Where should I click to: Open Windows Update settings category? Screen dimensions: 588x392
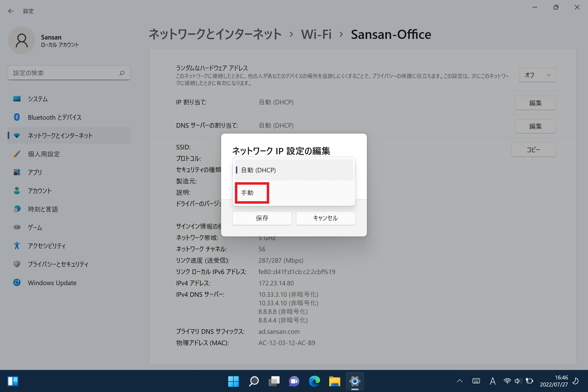tap(69, 283)
